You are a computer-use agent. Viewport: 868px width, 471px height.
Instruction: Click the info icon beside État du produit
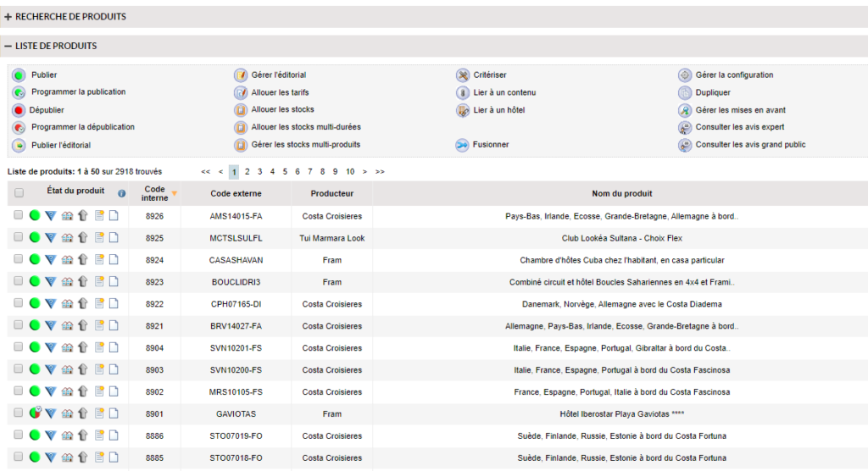point(121,193)
